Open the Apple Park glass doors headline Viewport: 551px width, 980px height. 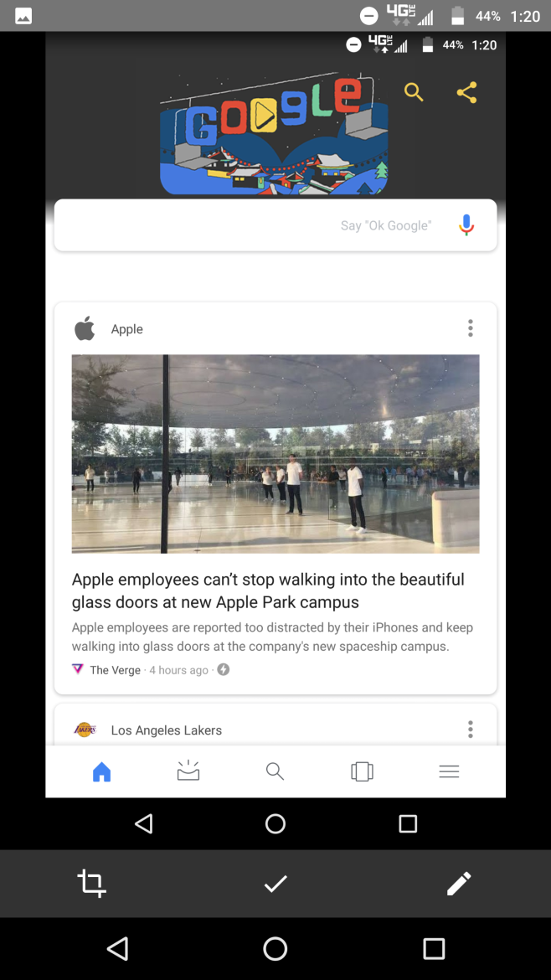click(x=268, y=591)
